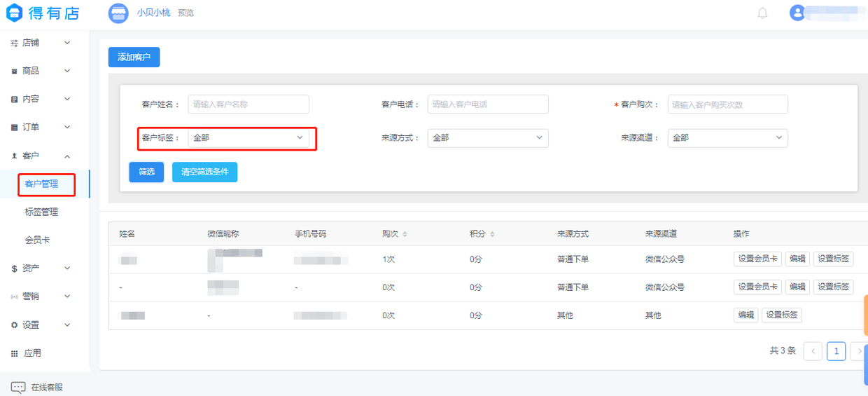Image resolution: width=868 pixels, height=396 pixels.
Task: Click the 商品 sidebar icon
Action: (14, 71)
